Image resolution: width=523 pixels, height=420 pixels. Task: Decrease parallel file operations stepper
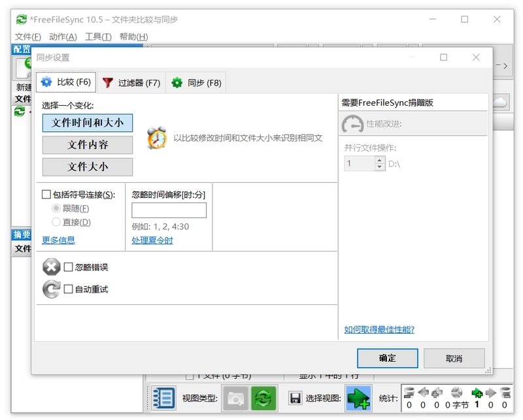tap(380, 167)
